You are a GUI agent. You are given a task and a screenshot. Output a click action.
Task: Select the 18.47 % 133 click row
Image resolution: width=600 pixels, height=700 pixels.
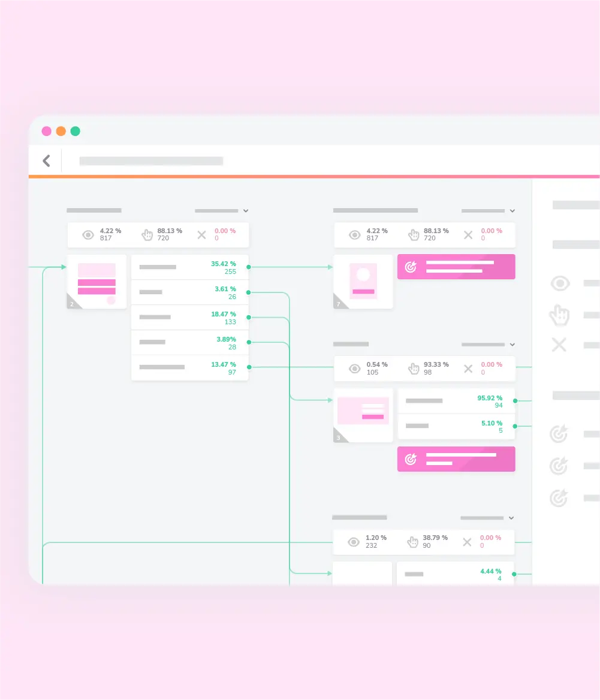(x=189, y=318)
